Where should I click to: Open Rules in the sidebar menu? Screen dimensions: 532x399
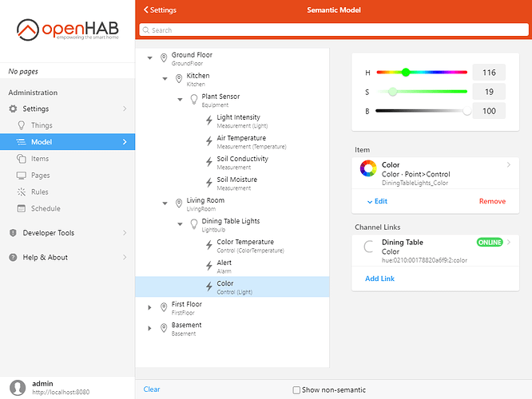pos(40,192)
